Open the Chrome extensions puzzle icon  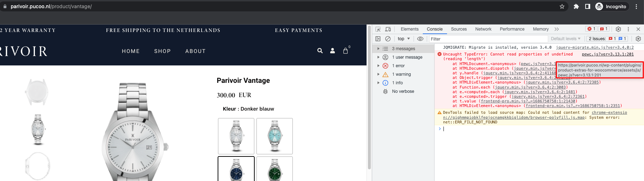tap(576, 6)
